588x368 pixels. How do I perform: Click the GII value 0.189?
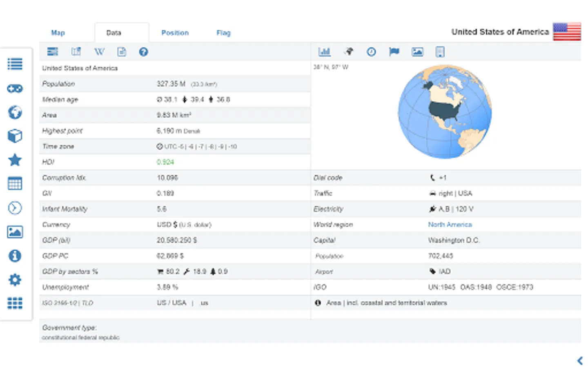(x=165, y=193)
